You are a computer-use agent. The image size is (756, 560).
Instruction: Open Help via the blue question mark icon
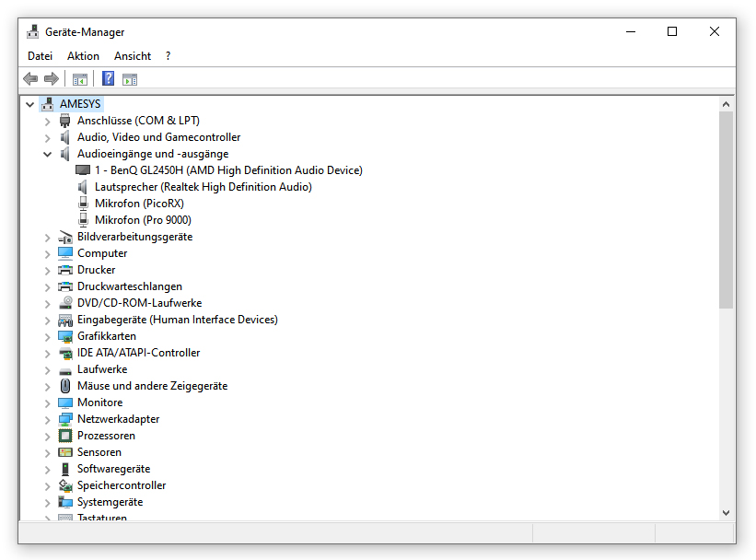pos(109,78)
